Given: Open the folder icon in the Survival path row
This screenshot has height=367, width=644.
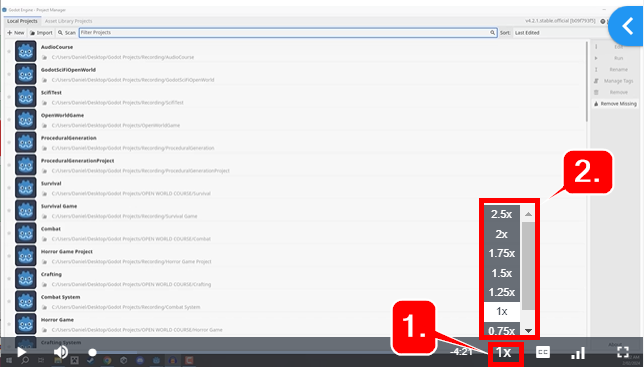Looking at the screenshot, I should (44, 193).
